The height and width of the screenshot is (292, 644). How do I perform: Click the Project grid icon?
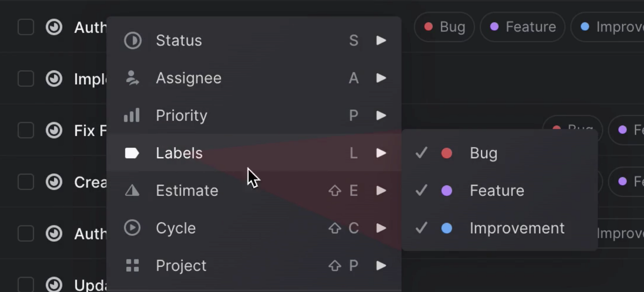point(132,265)
